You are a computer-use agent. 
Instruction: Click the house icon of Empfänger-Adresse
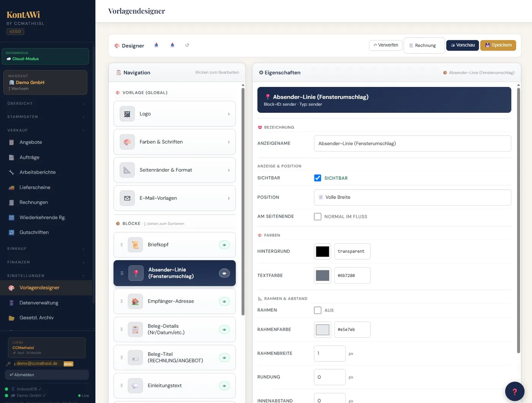pos(135,302)
